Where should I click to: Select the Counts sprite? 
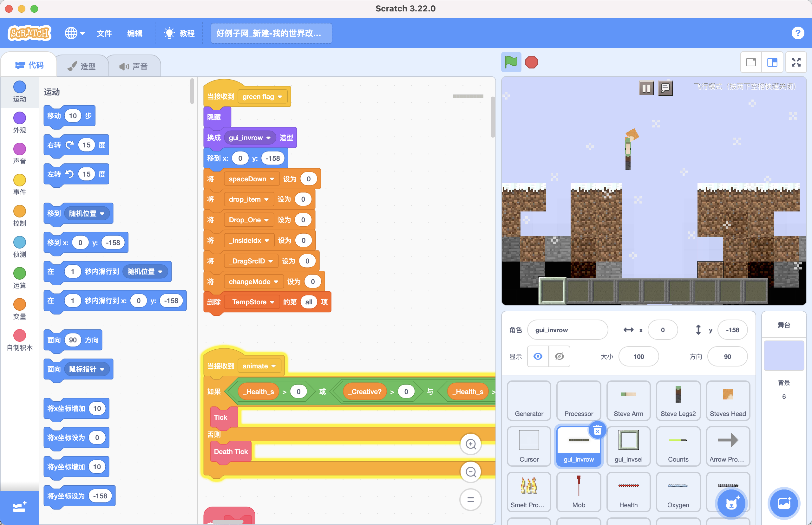click(678, 446)
